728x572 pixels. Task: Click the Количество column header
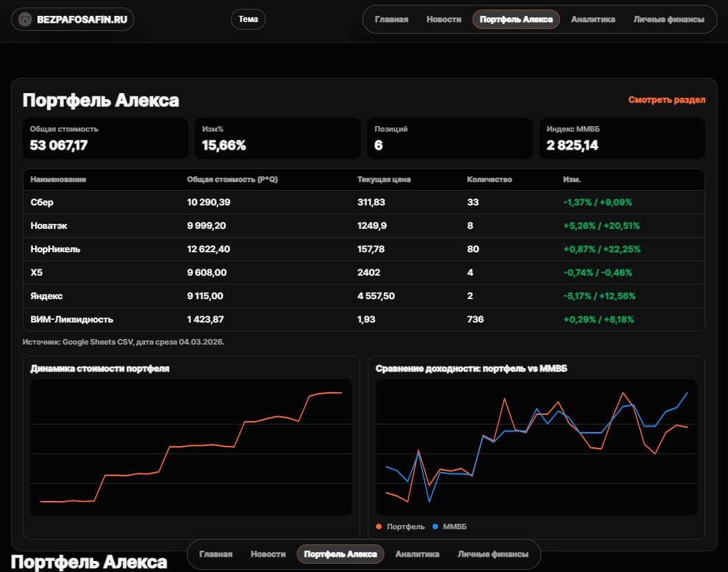click(490, 179)
